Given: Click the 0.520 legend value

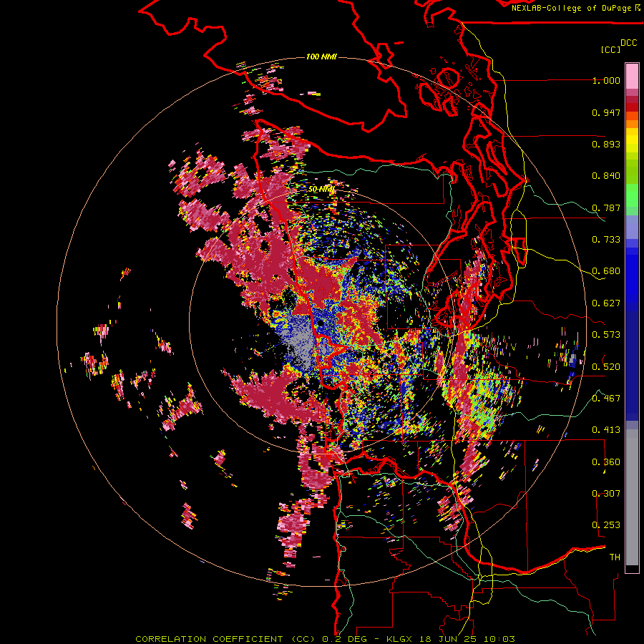Looking at the screenshot, I should pos(606,367).
